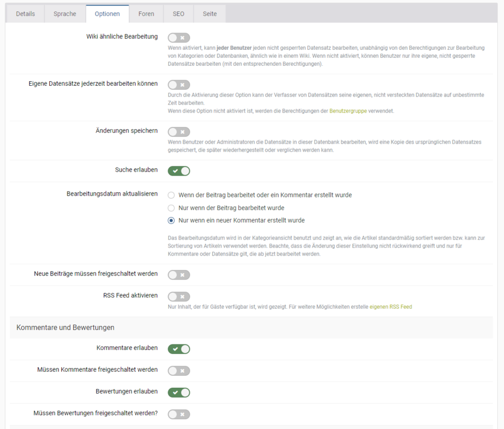Disable the "Suche erlauben" toggle

click(x=178, y=170)
